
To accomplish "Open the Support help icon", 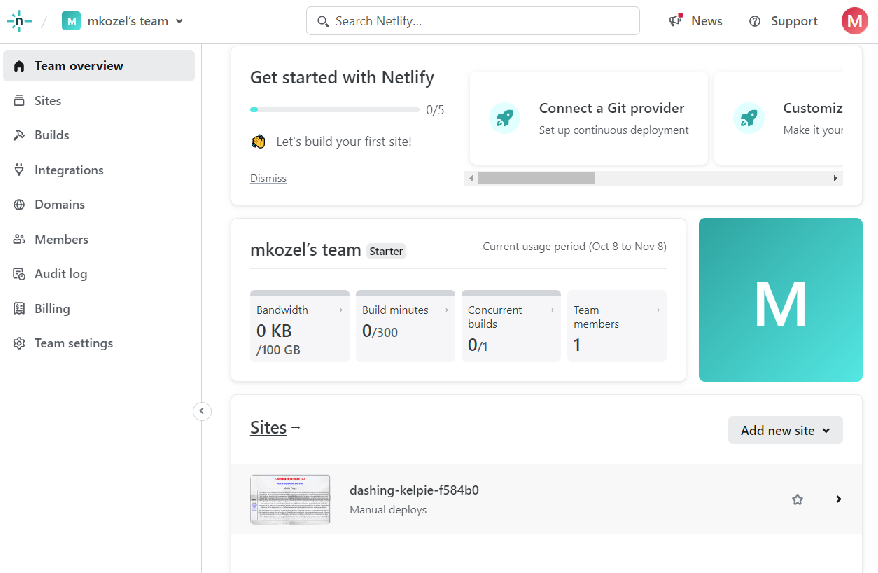I will 755,21.
